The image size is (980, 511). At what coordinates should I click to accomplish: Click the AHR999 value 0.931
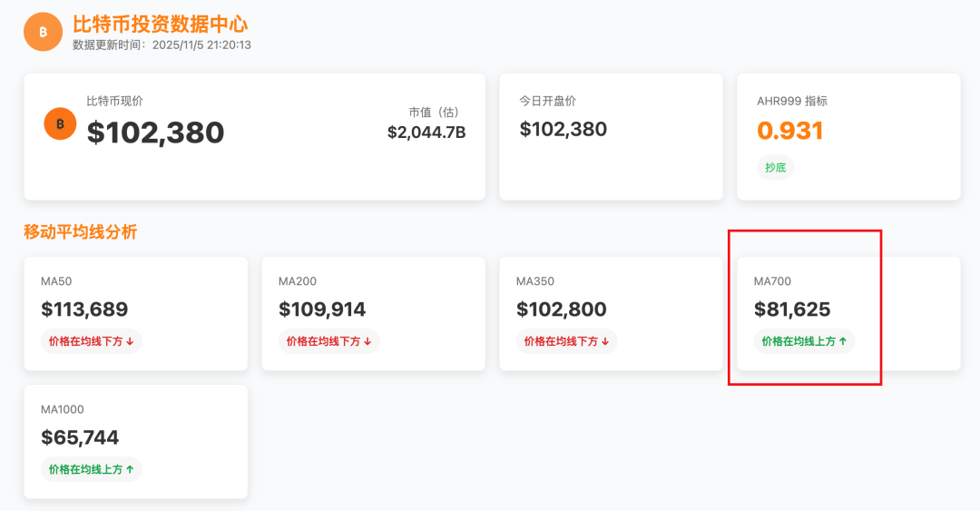point(790,130)
